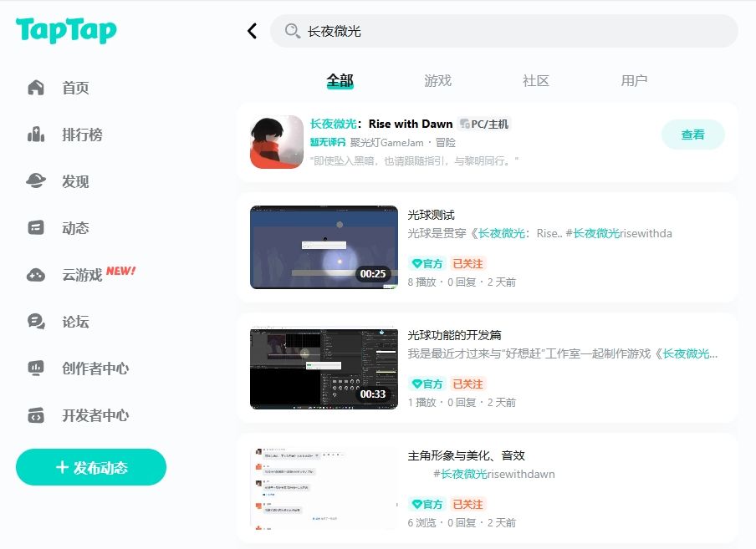
Task: Click hashtag #长夜微光risewithdawn in third post
Action: click(x=494, y=474)
